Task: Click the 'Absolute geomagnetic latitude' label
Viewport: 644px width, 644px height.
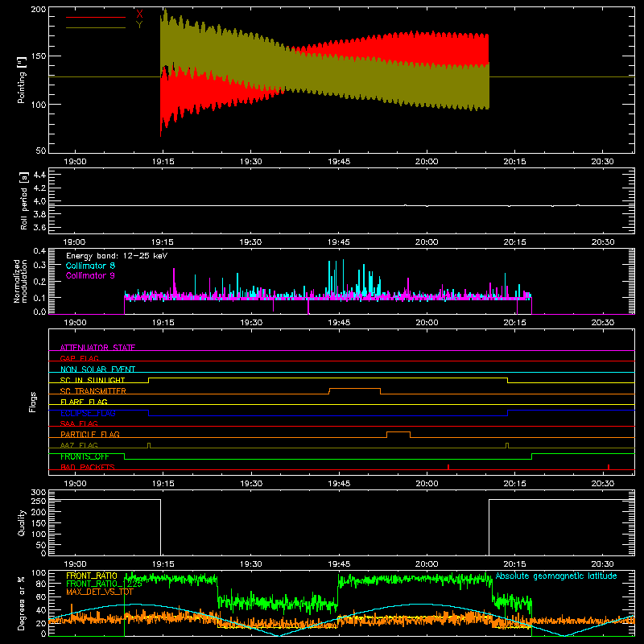Action: tap(556, 576)
